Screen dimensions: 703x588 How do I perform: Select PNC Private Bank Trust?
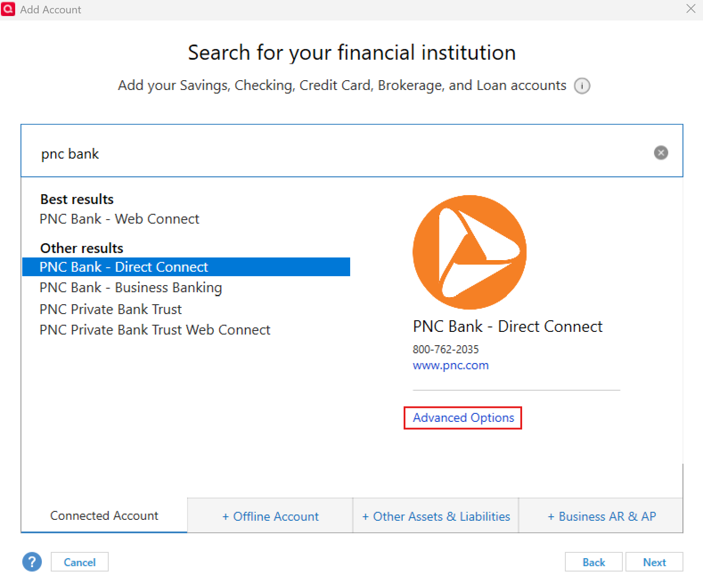click(x=110, y=309)
